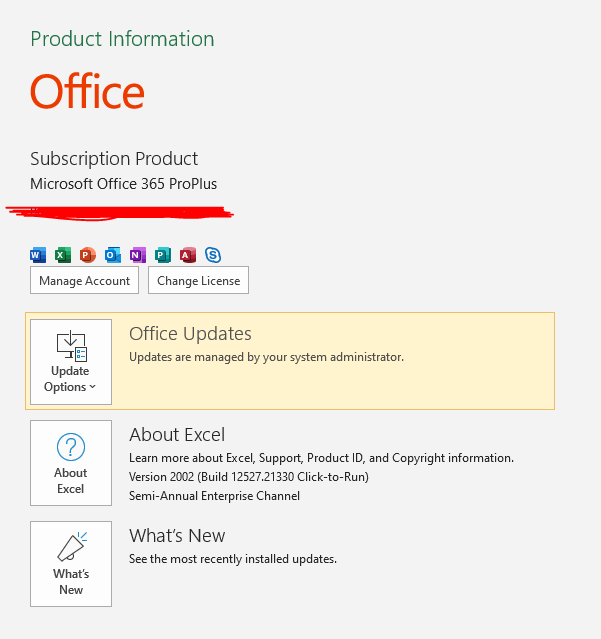Click the What's New heading text
This screenshot has width=601, height=639.
tap(177, 536)
